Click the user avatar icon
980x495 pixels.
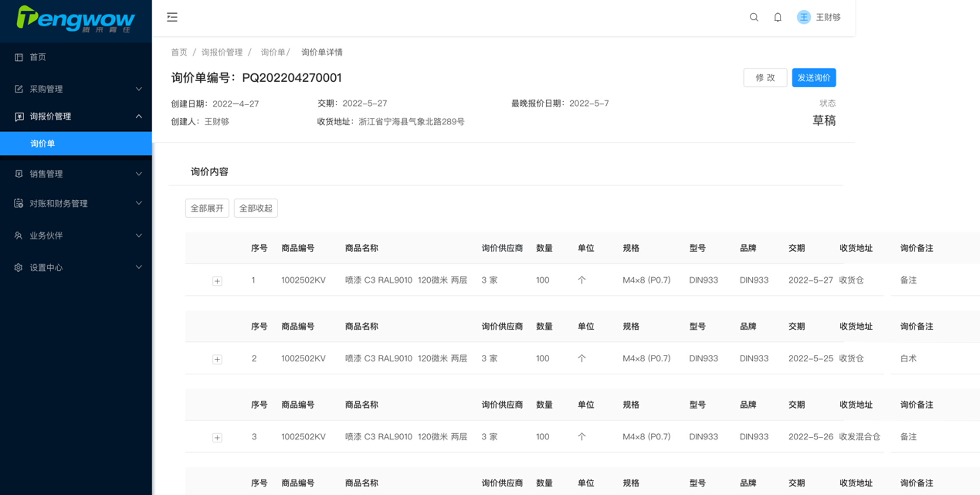pyautogui.click(x=803, y=17)
